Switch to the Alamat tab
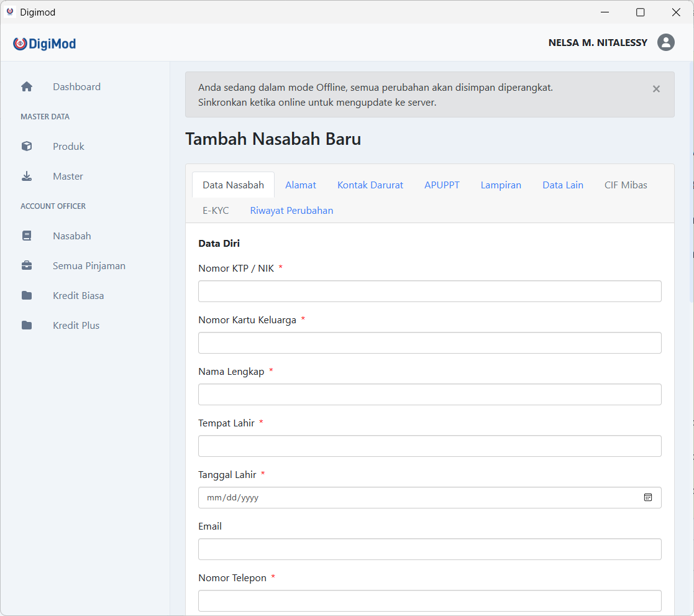Screen dimensions: 694x616 point(301,185)
